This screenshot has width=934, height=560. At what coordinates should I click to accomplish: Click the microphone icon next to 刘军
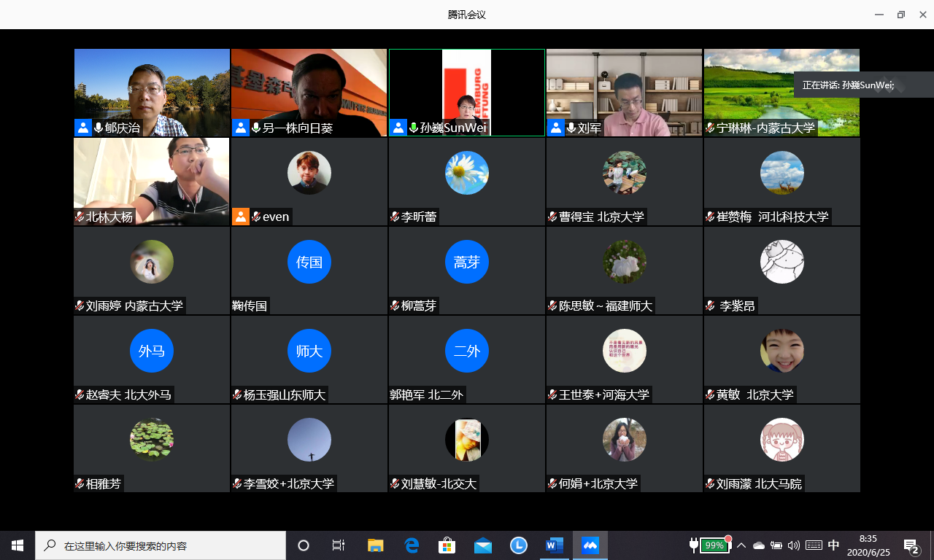point(571,128)
